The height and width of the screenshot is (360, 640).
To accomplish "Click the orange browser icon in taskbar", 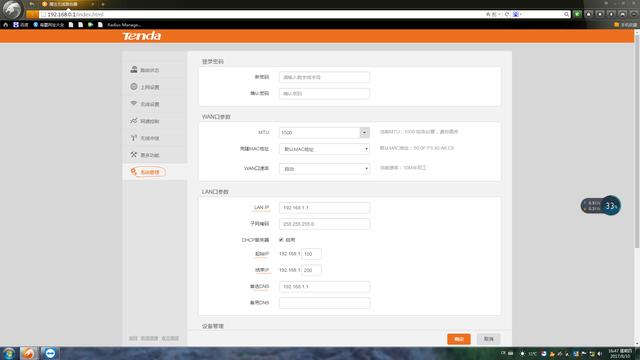I will (x=29, y=353).
